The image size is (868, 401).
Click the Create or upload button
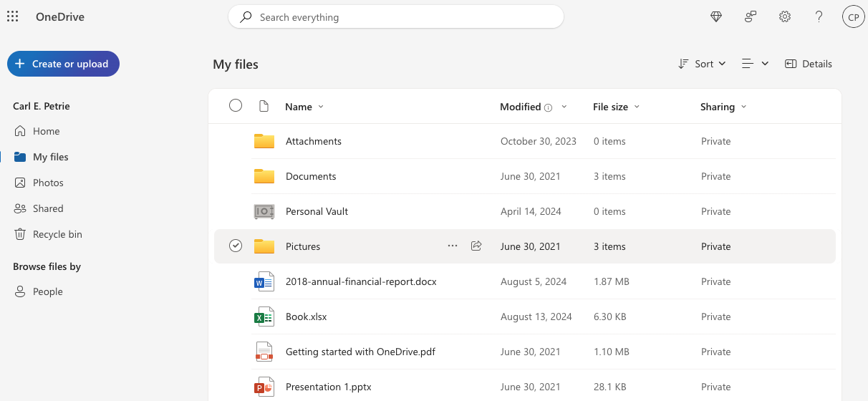click(x=63, y=64)
